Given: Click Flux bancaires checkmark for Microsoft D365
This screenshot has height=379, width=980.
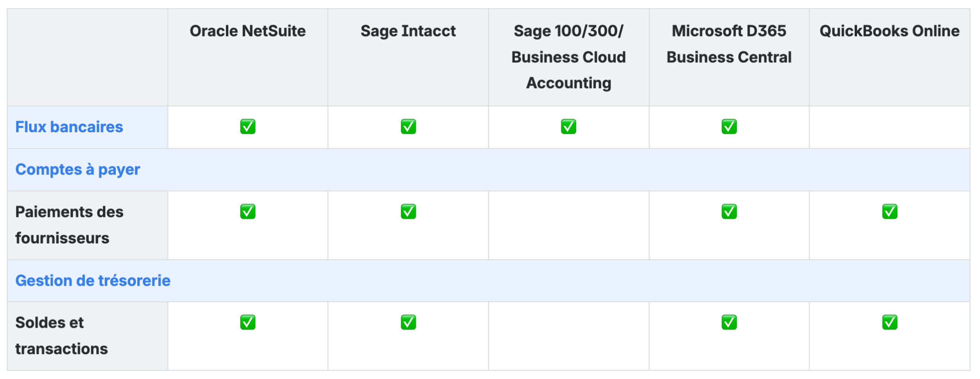Looking at the screenshot, I should point(729,126).
